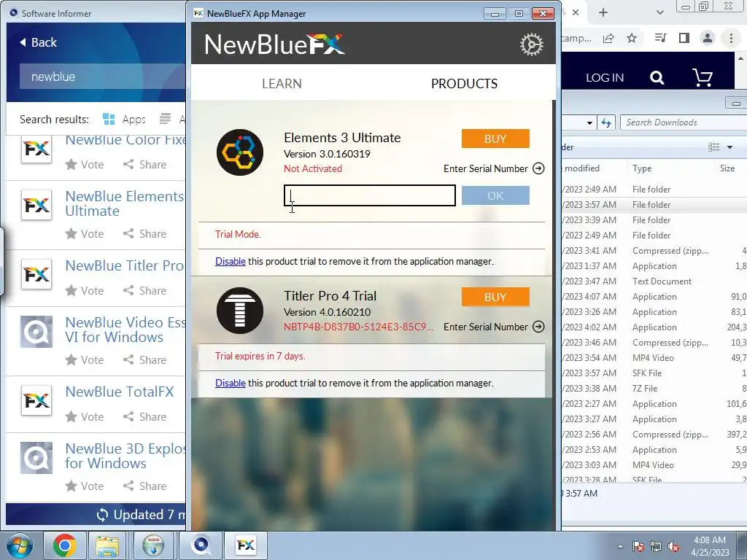Focus the serial number input field
Viewport: 747px width, 560px height.
click(370, 195)
